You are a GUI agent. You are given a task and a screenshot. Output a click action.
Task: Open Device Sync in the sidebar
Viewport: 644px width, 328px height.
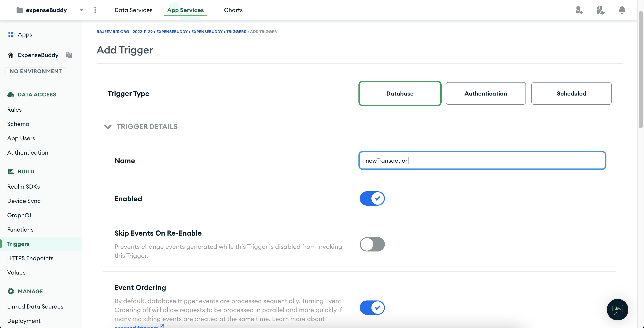click(24, 201)
